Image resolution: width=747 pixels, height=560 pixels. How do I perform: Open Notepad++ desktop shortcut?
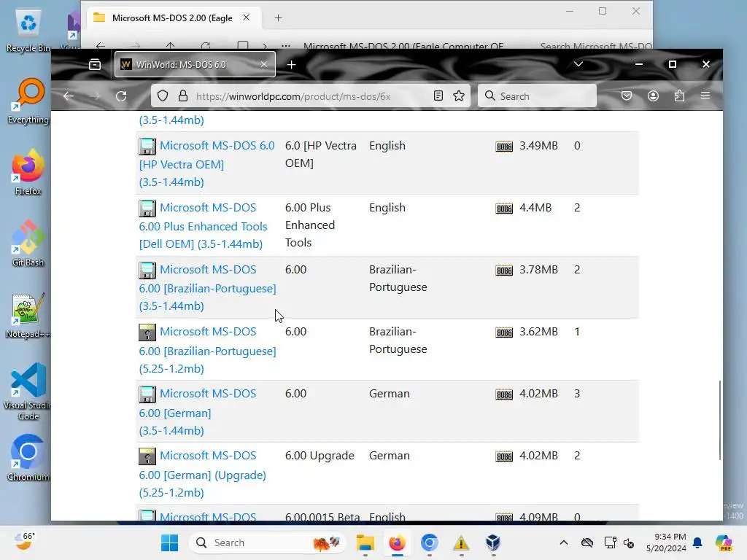28,315
